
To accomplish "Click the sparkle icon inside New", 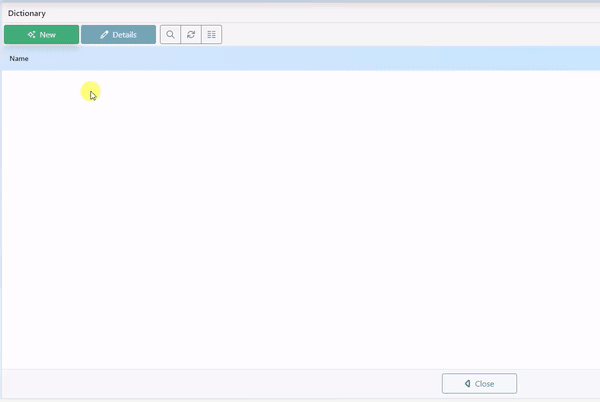I will coord(32,35).
